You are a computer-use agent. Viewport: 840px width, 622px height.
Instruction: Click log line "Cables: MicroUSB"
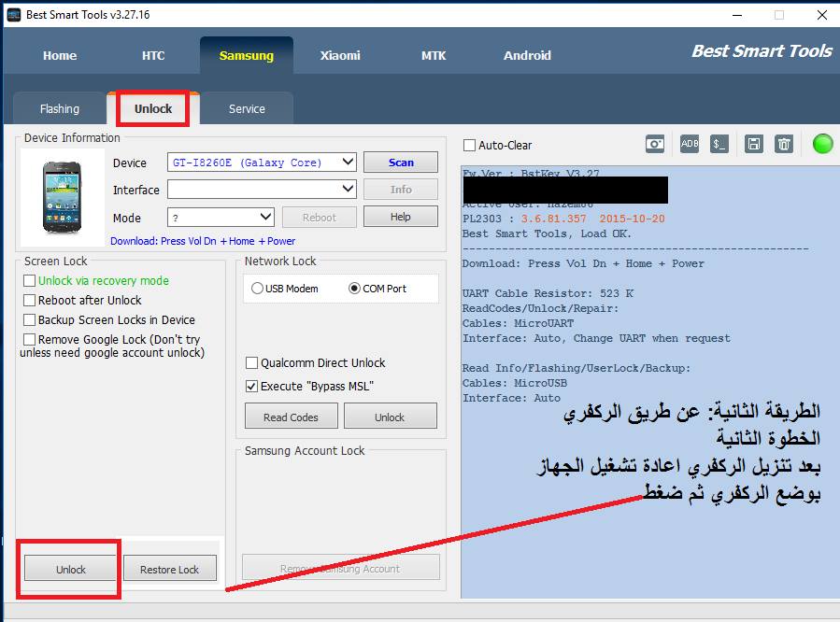tap(515, 383)
